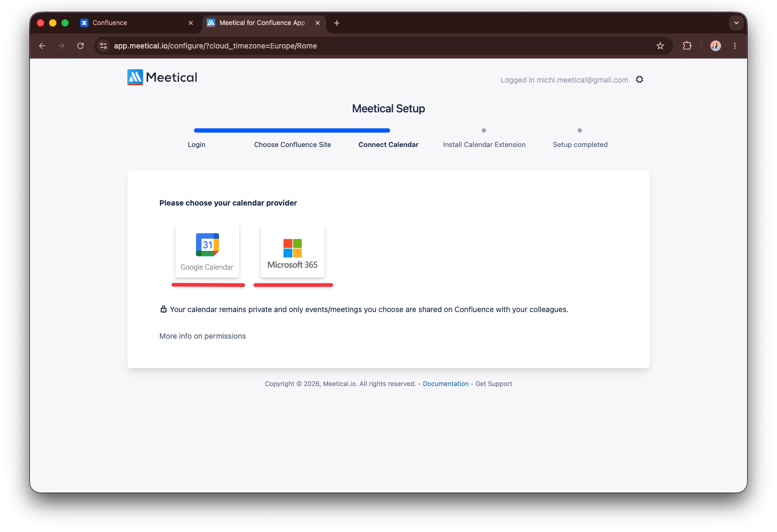This screenshot has width=777, height=532.
Task: Go back to the previous page
Action: click(x=42, y=46)
